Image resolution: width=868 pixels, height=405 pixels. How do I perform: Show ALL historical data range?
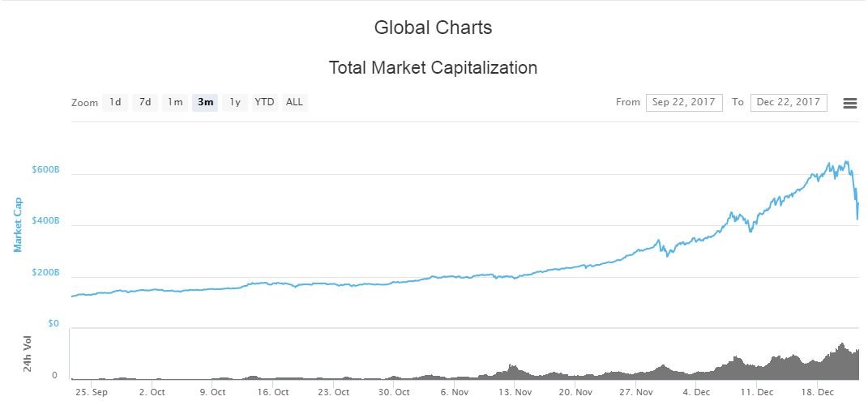tap(294, 102)
